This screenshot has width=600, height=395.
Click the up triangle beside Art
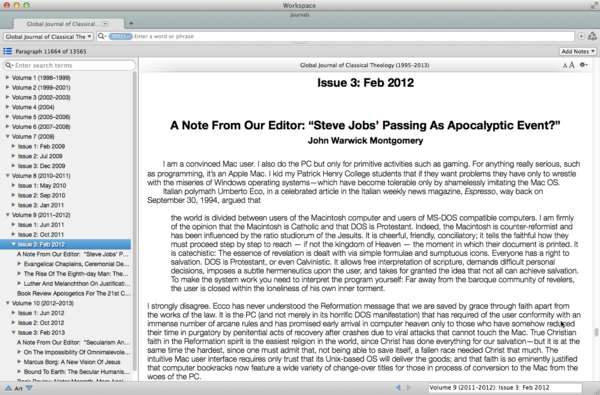[x=8, y=388]
